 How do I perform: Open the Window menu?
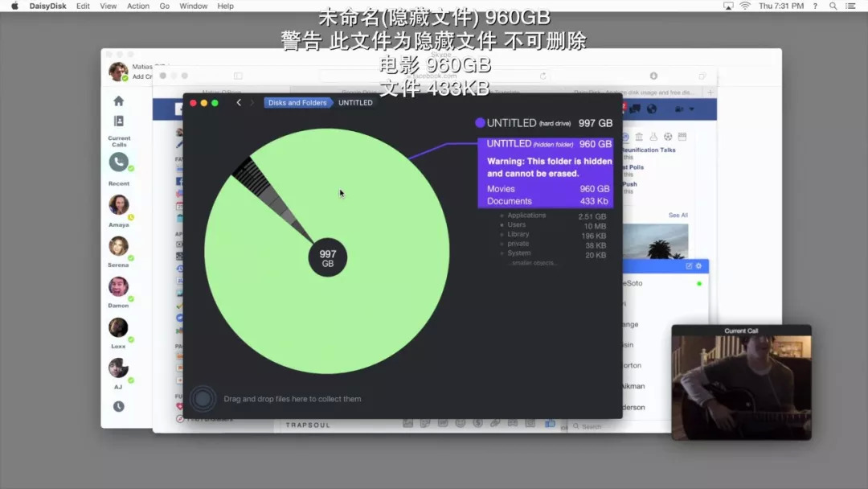pos(193,6)
